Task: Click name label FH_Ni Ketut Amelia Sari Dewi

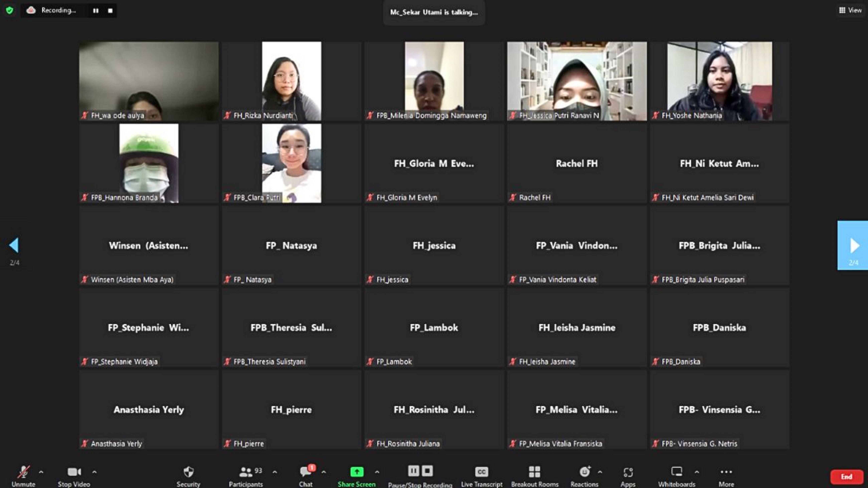Action: (708, 197)
